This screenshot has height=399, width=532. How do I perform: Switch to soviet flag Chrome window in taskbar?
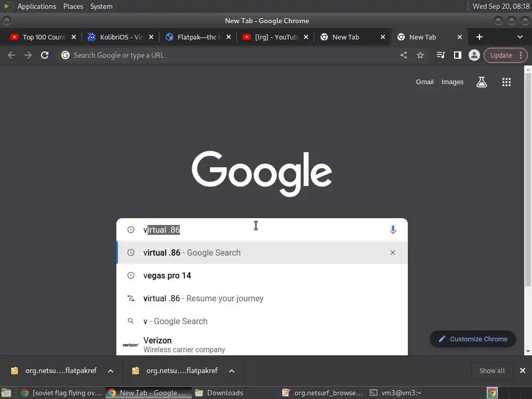pyautogui.click(x=61, y=393)
